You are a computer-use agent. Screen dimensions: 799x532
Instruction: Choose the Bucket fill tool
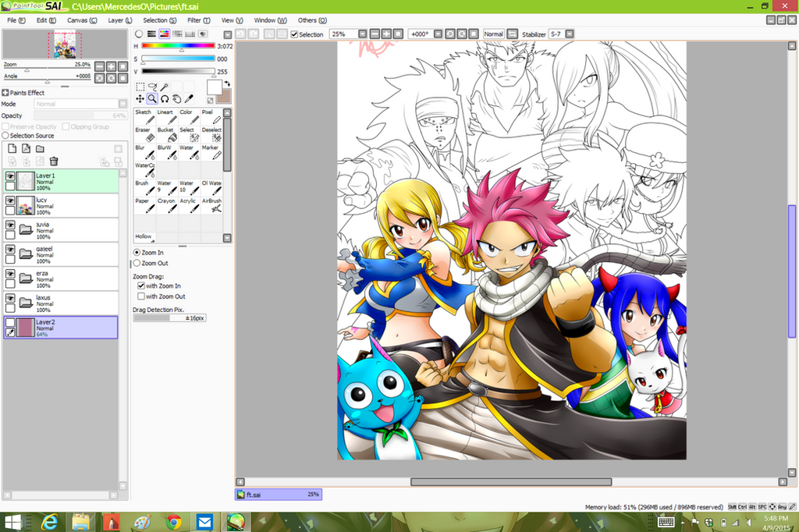click(x=167, y=134)
